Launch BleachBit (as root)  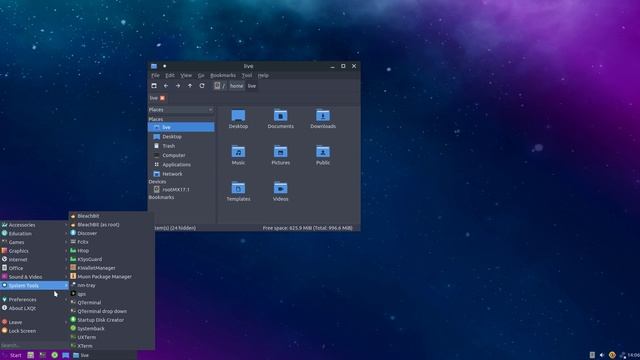[x=111, y=224]
